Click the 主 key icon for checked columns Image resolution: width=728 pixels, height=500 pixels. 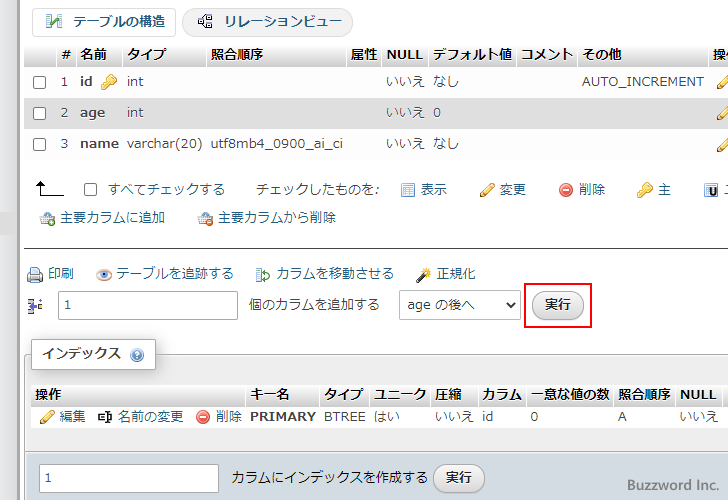pos(644,190)
